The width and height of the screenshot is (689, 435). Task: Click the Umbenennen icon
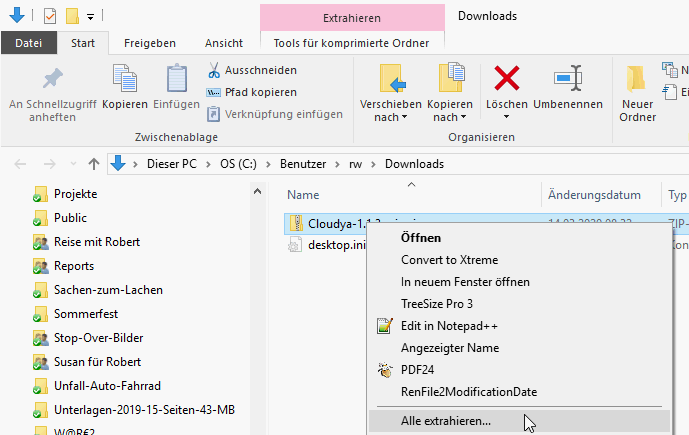[567, 78]
